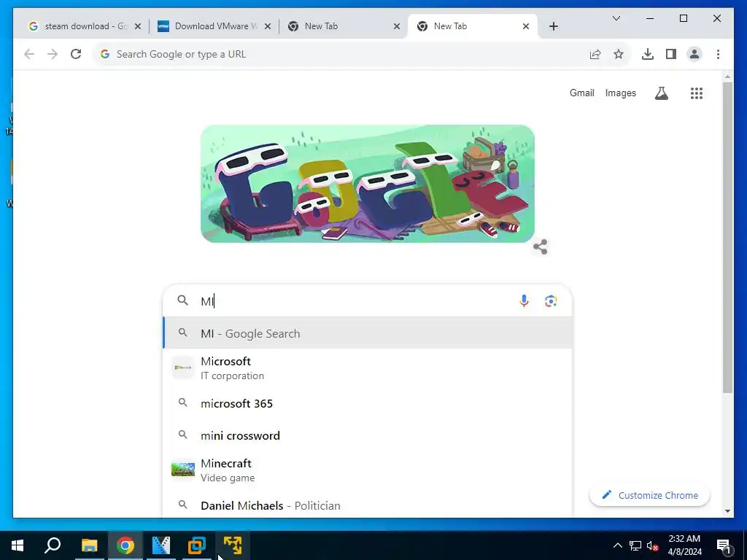Click the page vertical scrollbar
747x560 pixels.
tap(727, 237)
